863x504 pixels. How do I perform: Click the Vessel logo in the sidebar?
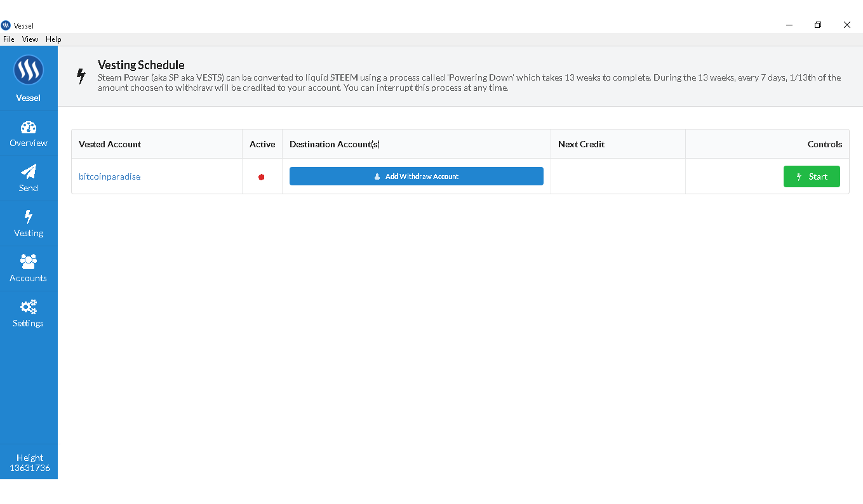tap(29, 70)
